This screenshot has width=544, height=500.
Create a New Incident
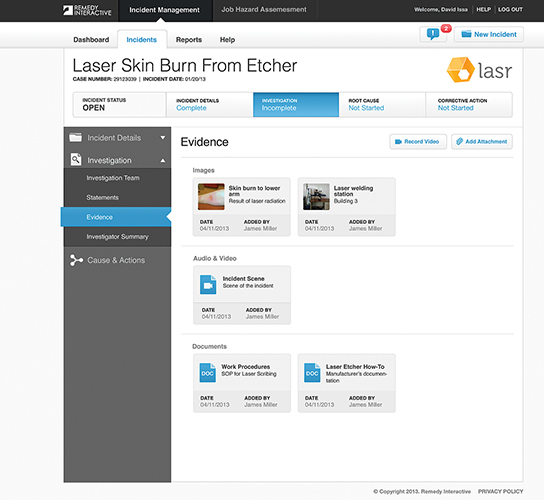489,34
